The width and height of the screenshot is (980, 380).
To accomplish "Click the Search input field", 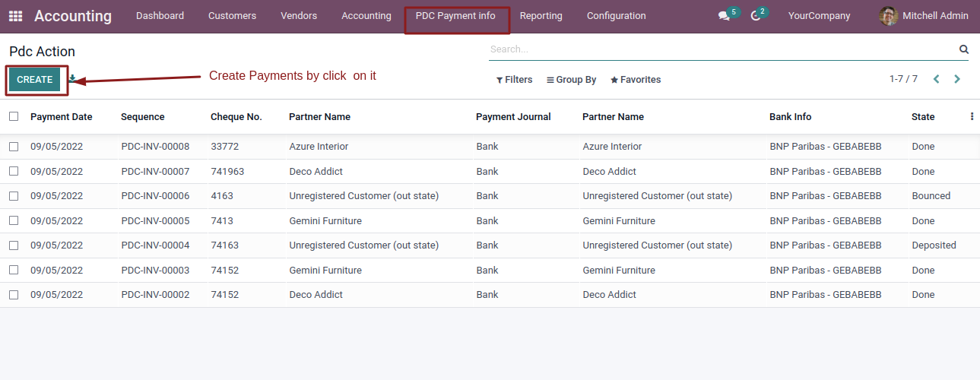I will (722, 49).
